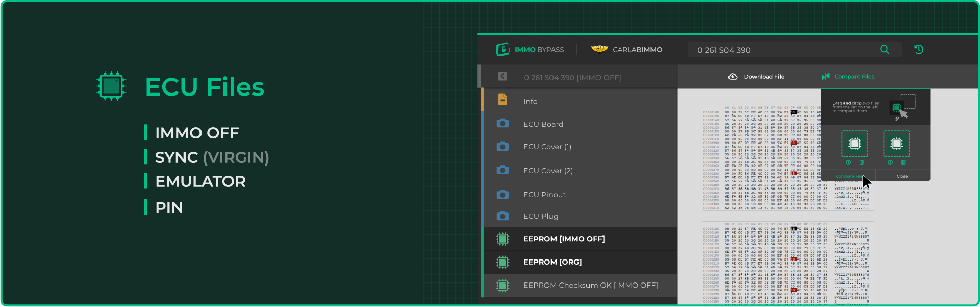The height and width of the screenshot is (307, 980).
Task: Show info for second compare slot file
Action: (x=890, y=162)
